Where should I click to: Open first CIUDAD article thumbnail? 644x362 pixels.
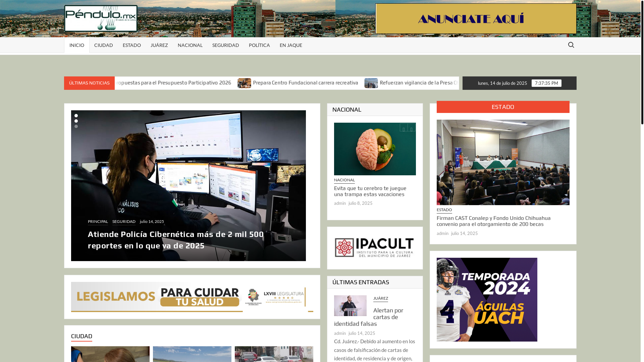(x=110, y=354)
